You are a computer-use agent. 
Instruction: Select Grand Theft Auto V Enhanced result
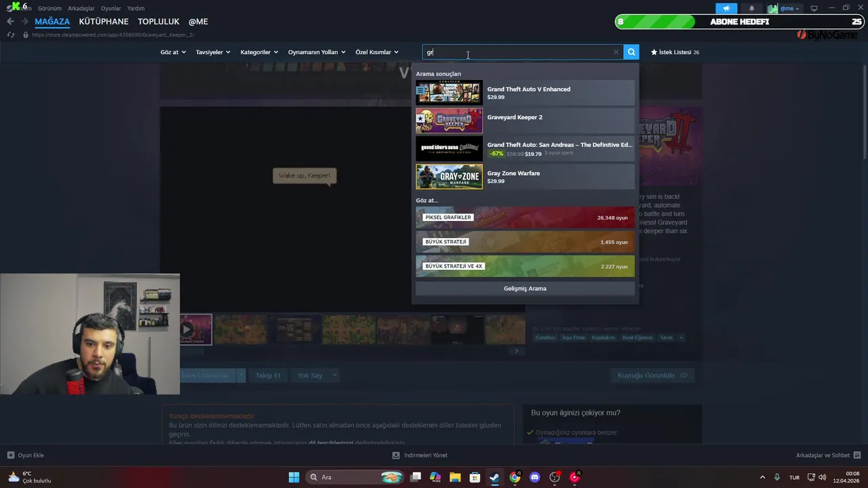tap(525, 92)
